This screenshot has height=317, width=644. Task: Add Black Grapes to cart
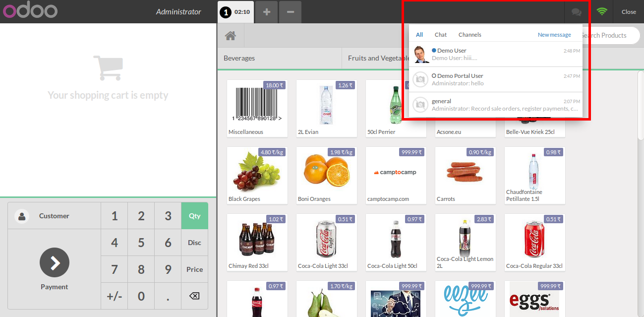click(257, 175)
